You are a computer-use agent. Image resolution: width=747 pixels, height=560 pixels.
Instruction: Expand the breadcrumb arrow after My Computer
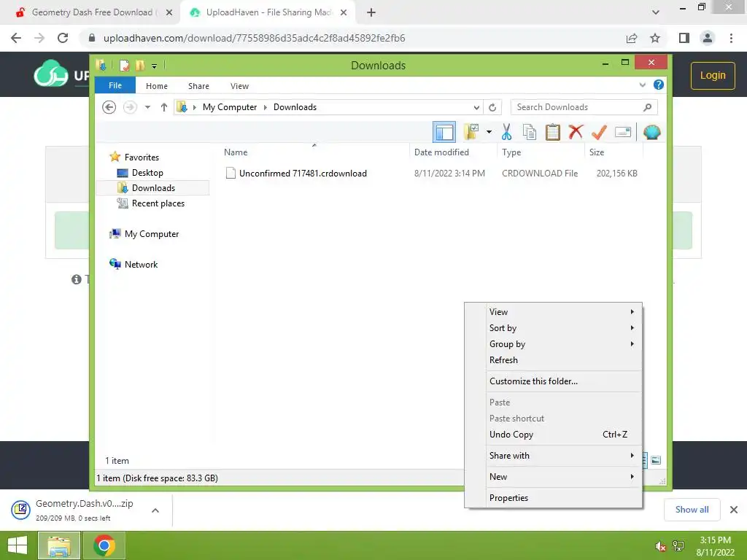(266, 108)
